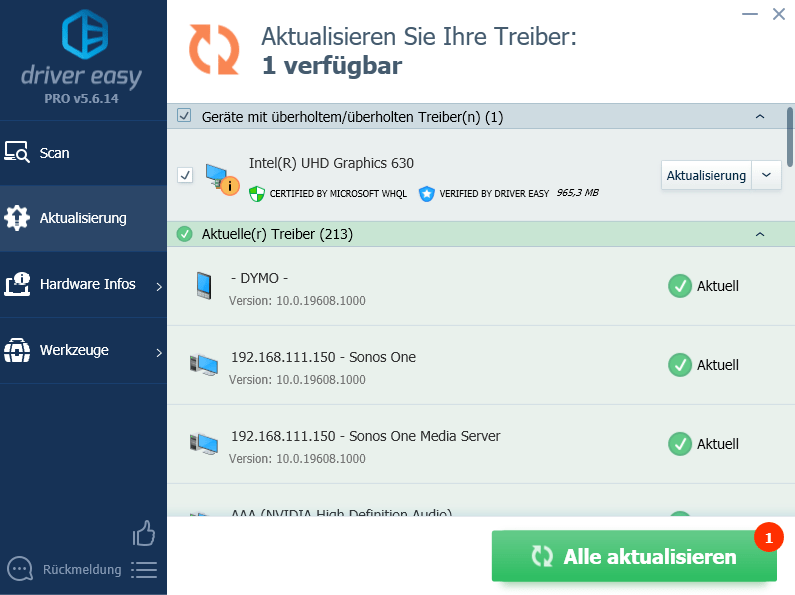The height and width of the screenshot is (595, 795).
Task: Click the PRO v5.6.14 version label
Action: 81,98
